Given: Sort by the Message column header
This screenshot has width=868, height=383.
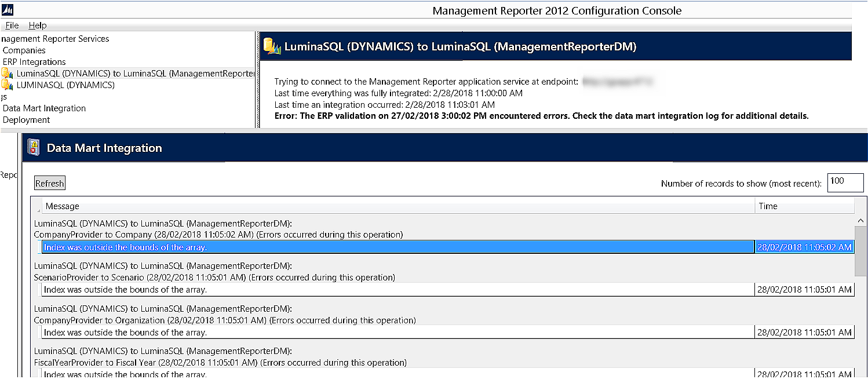Looking at the screenshot, I should point(399,206).
